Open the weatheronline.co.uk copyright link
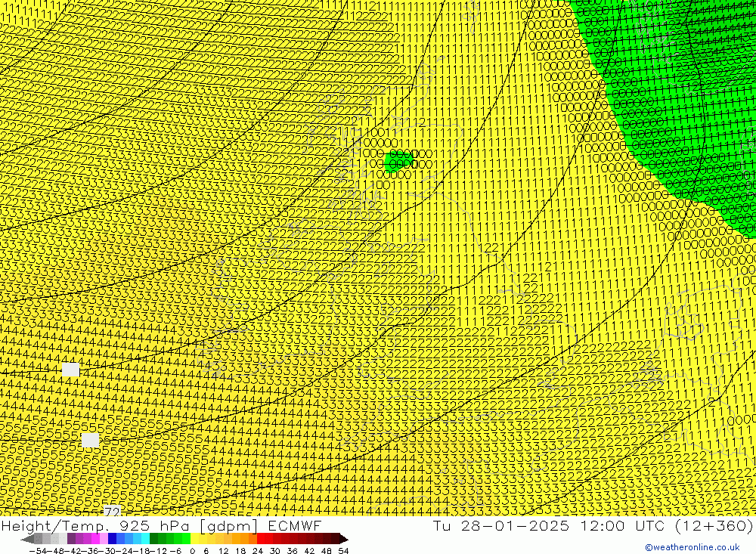Viewport: 756px width, 554px height. click(692, 547)
